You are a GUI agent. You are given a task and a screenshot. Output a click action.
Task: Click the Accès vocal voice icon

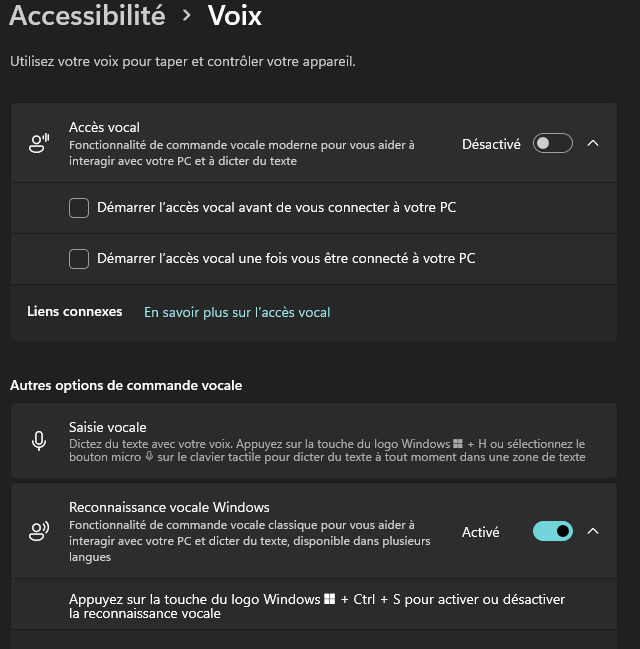(39, 144)
